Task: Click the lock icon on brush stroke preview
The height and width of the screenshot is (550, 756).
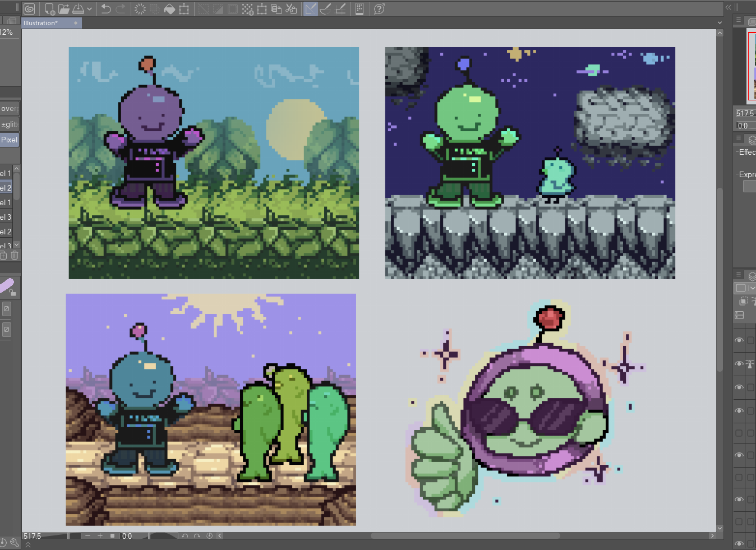Action: 13,293
